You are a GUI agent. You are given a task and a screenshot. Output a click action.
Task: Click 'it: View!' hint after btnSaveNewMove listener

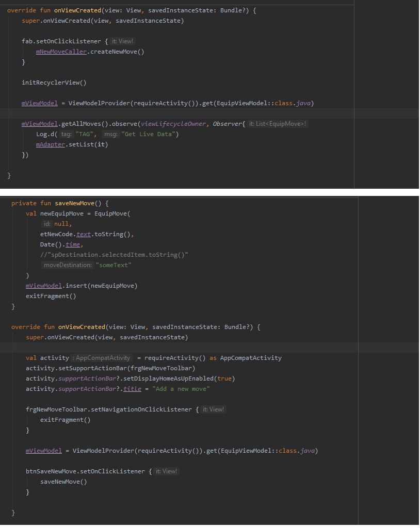point(166,471)
